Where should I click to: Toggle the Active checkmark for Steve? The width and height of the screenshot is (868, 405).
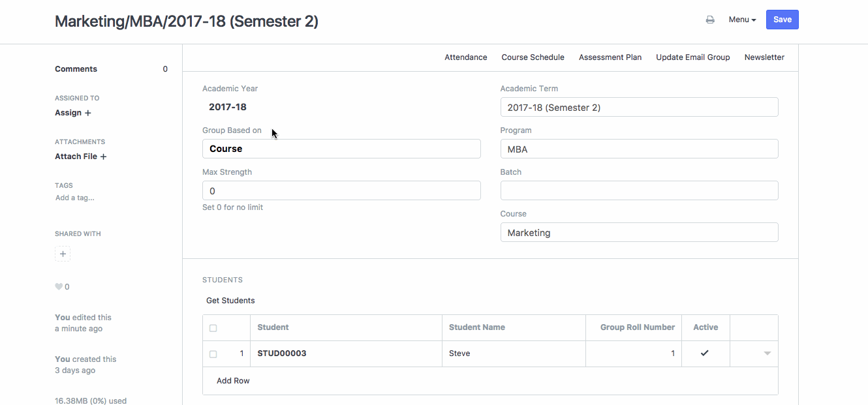point(705,353)
